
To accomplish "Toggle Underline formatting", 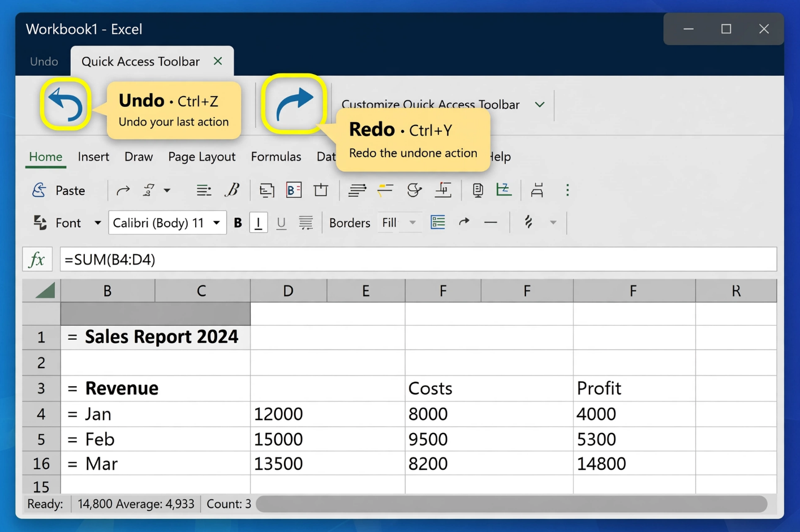I will (x=281, y=223).
